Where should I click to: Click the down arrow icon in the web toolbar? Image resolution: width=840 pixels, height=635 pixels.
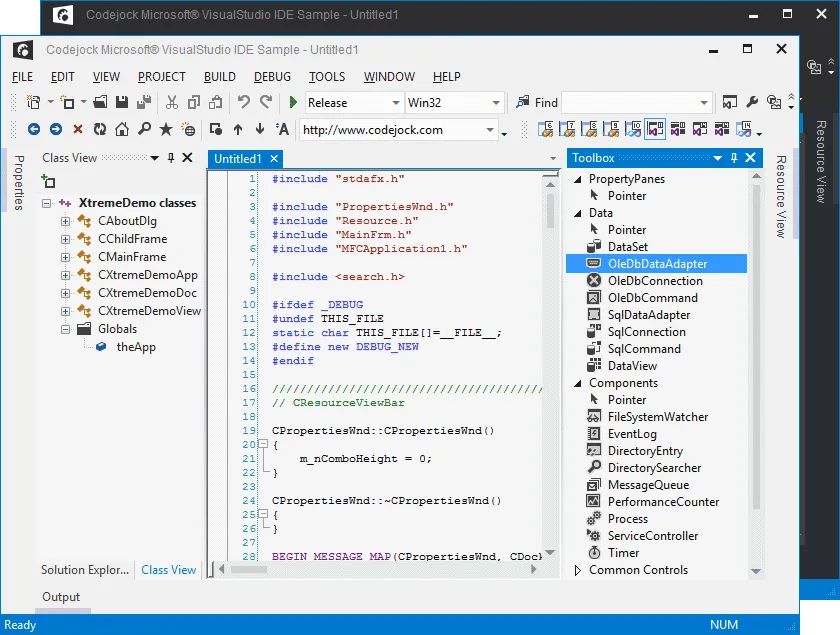(260, 129)
